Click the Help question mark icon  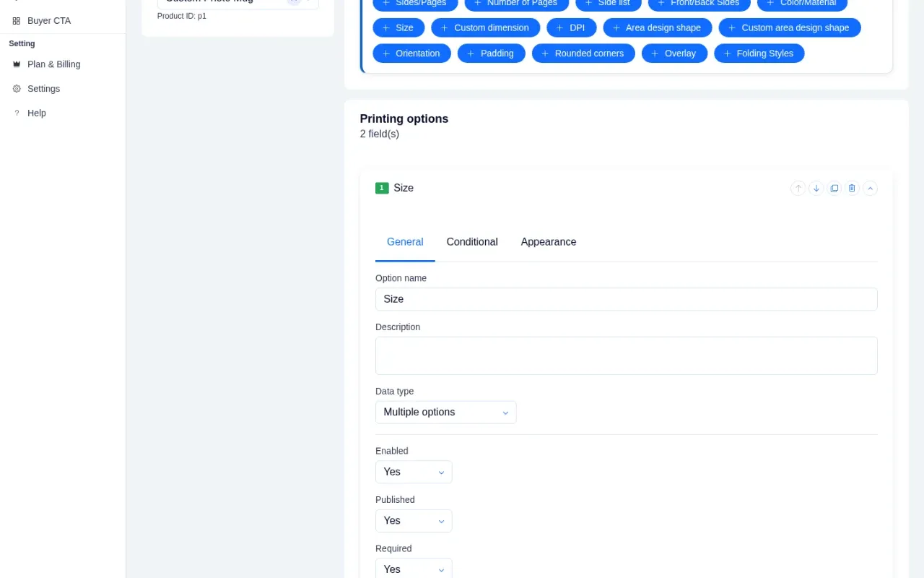(x=17, y=113)
